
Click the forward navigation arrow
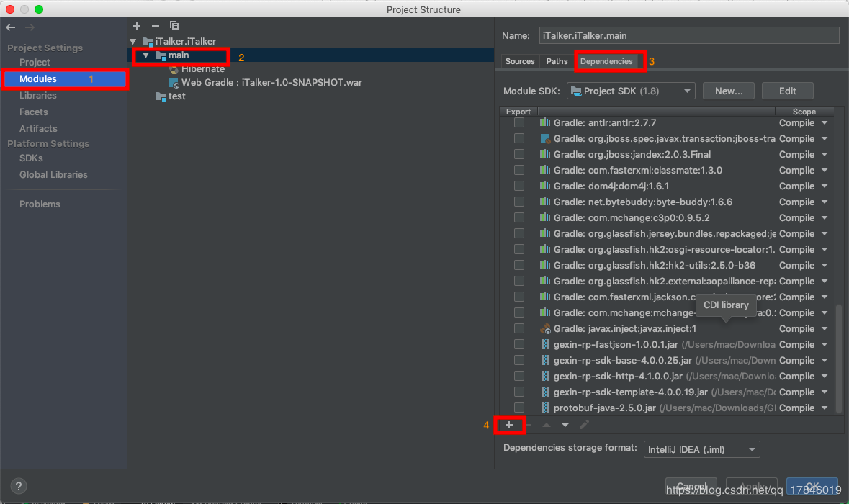click(x=30, y=27)
